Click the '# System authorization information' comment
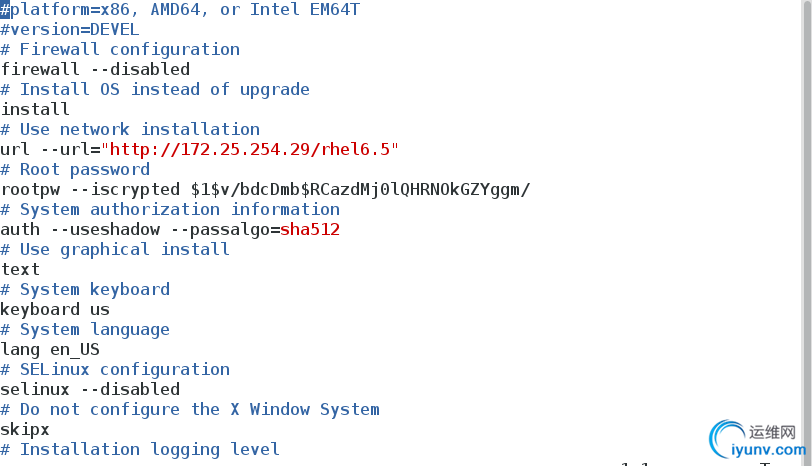The height and width of the screenshot is (466, 812). 170,210
